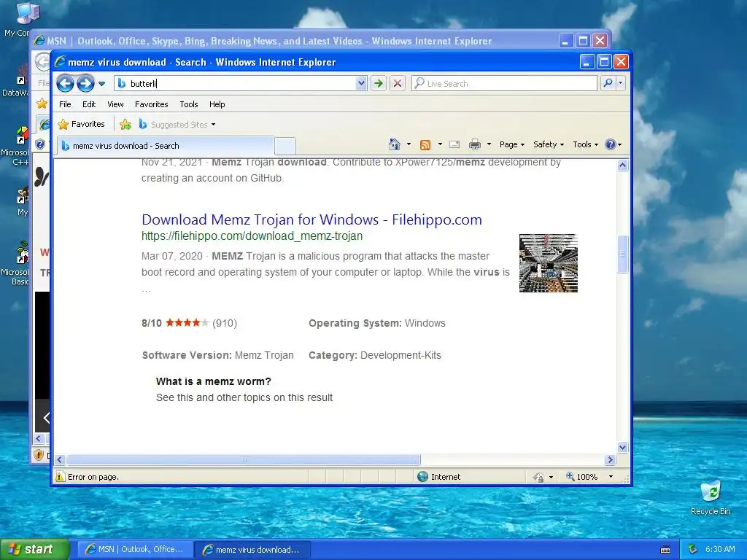The image size is (747, 560).
Task: Click the Live Search input box
Action: point(504,83)
